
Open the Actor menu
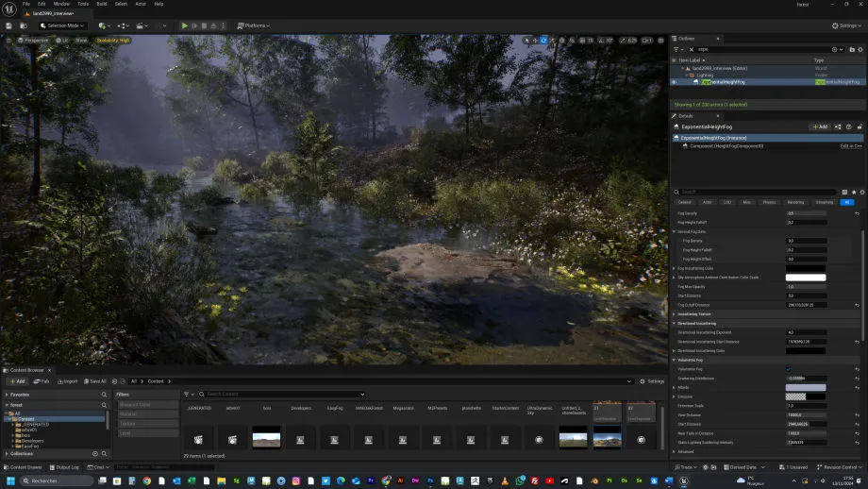[x=141, y=4]
